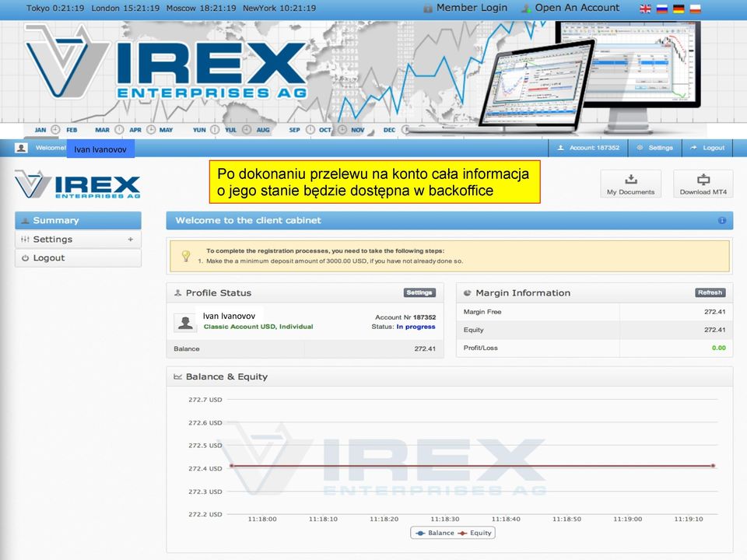
Task: Click the Margin Free row value
Action: (x=714, y=312)
